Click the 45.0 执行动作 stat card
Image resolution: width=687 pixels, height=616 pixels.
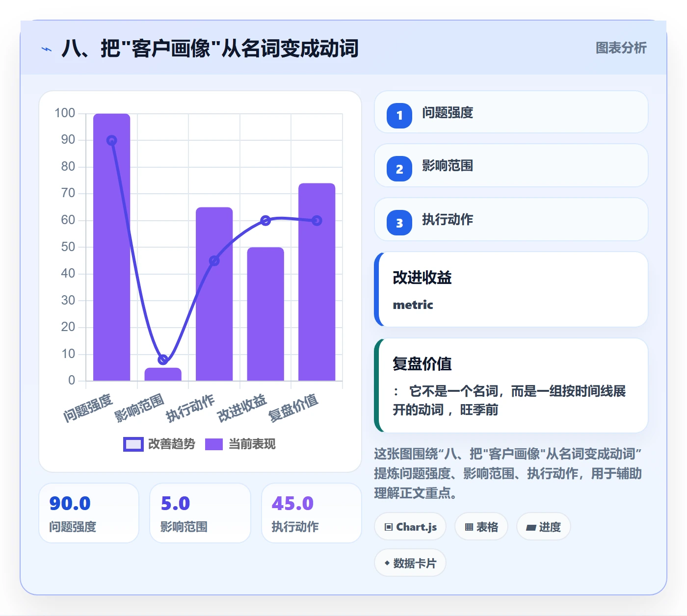click(312, 513)
